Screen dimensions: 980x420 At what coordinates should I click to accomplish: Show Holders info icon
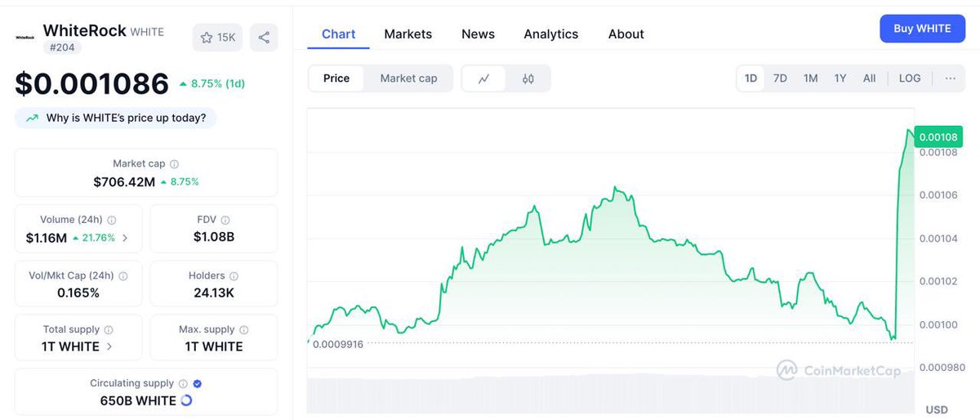(234, 276)
